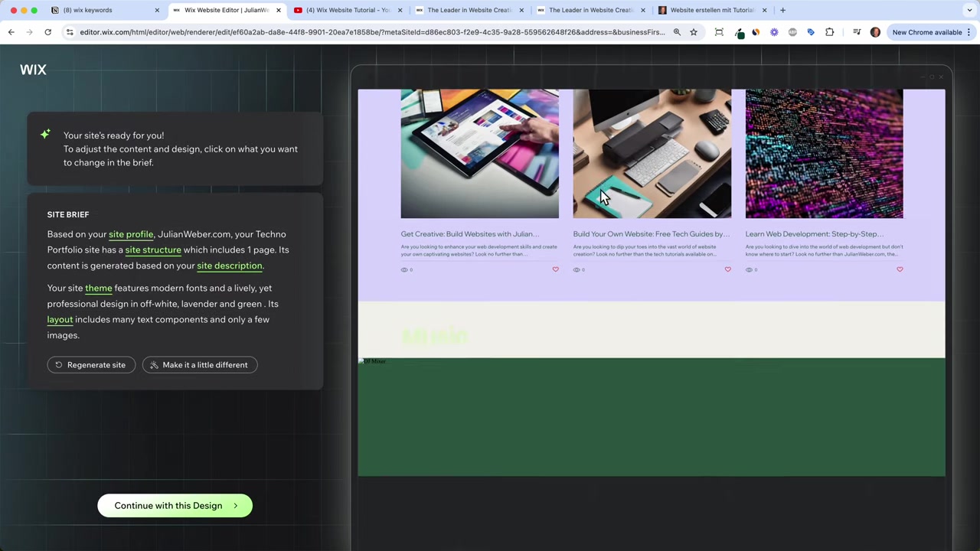Click the Wix logo
This screenshot has height=551, width=980.
click(33, 70)
